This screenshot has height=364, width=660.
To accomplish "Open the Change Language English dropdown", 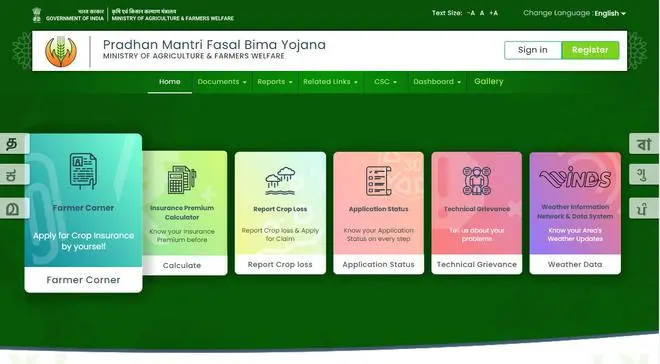I will click(x=610, y=13).
